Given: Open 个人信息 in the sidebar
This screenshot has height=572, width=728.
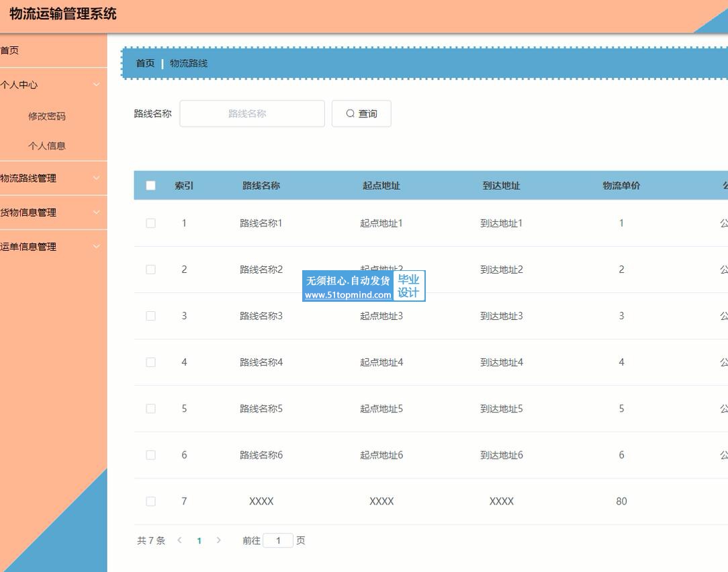Looking at the screenshot, I should (47, 146).
